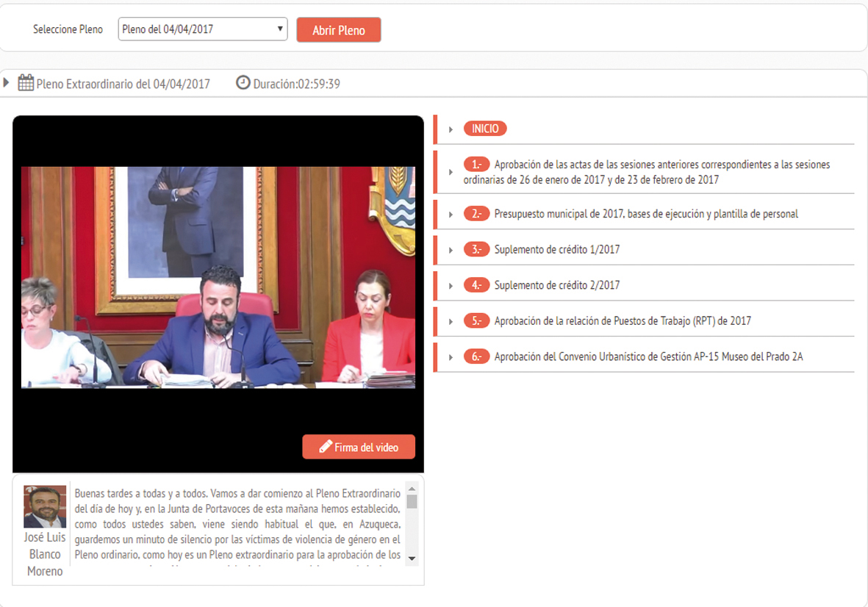This screenshot has width=868, height=607.
Task: Click the Firma del video button
Action: (359, 447)
